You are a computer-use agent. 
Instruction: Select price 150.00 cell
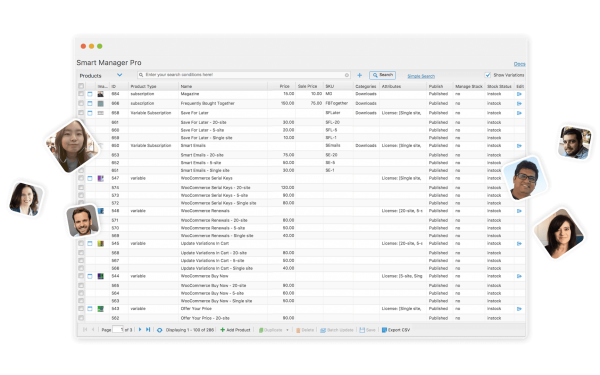coord(282,103)
